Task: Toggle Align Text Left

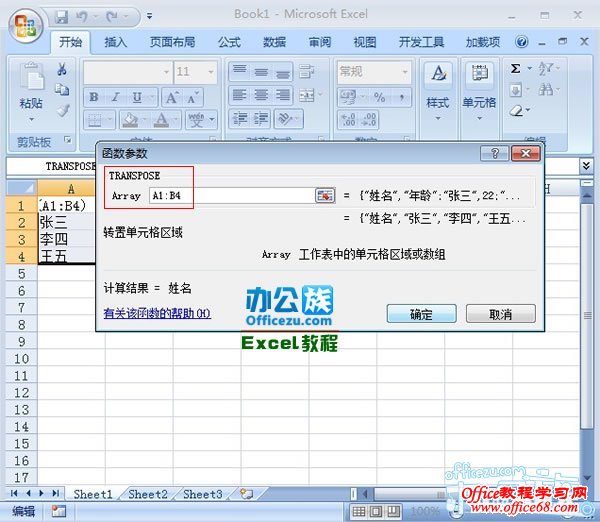Action: coord(240,95)
